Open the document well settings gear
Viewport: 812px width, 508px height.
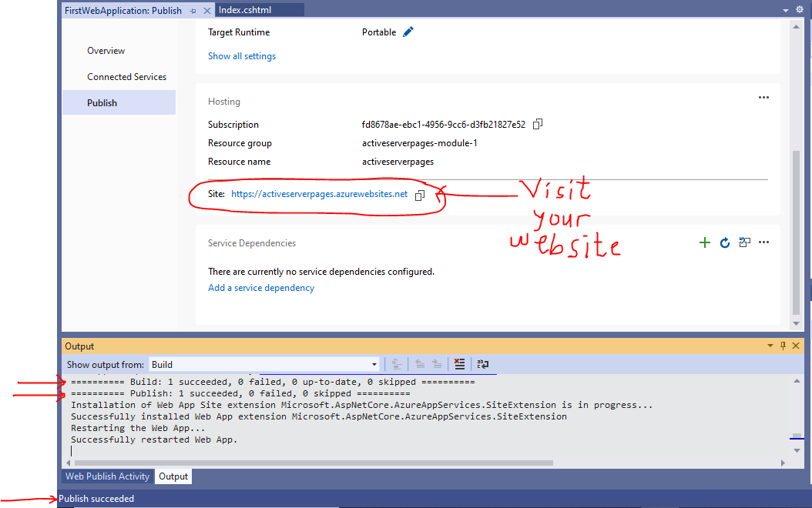pos(800,9)
